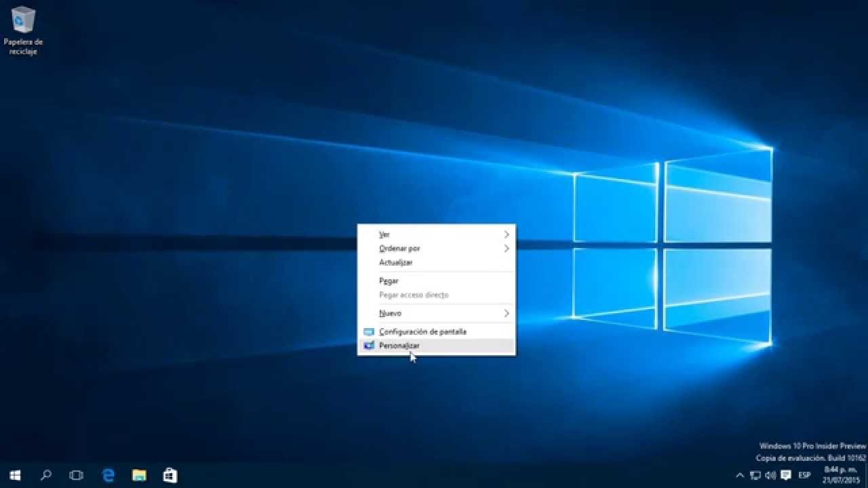Launch the Windows Store from the taskbar

point(169,475)
